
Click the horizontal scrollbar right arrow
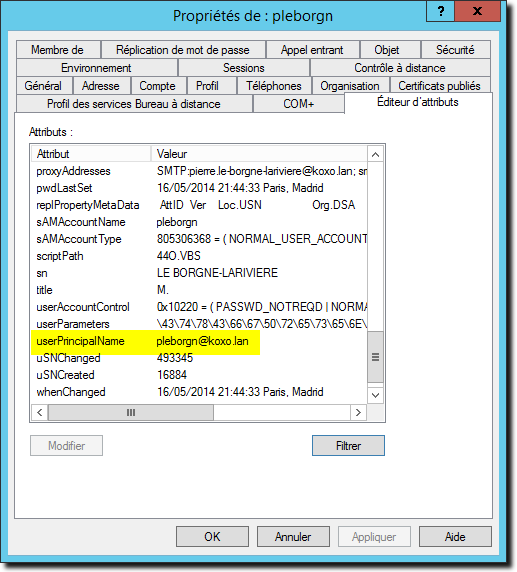click(x=358, y=412)
